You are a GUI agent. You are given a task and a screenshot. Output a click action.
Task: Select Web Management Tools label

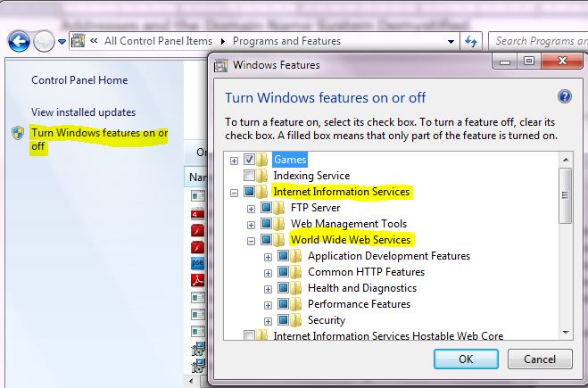click(x=349, y=224)
